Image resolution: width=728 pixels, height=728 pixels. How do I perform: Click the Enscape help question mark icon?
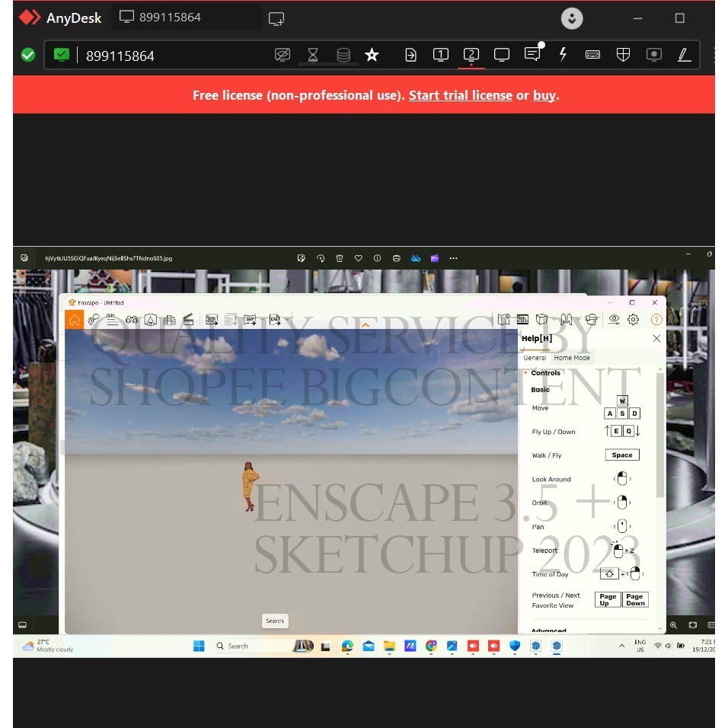656,320
